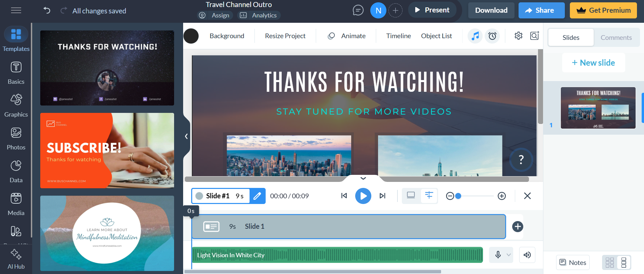The width and height of the screenshot is (644, 274).
Task: Select the Slide 1 timeline block
Action: [349, 226]
